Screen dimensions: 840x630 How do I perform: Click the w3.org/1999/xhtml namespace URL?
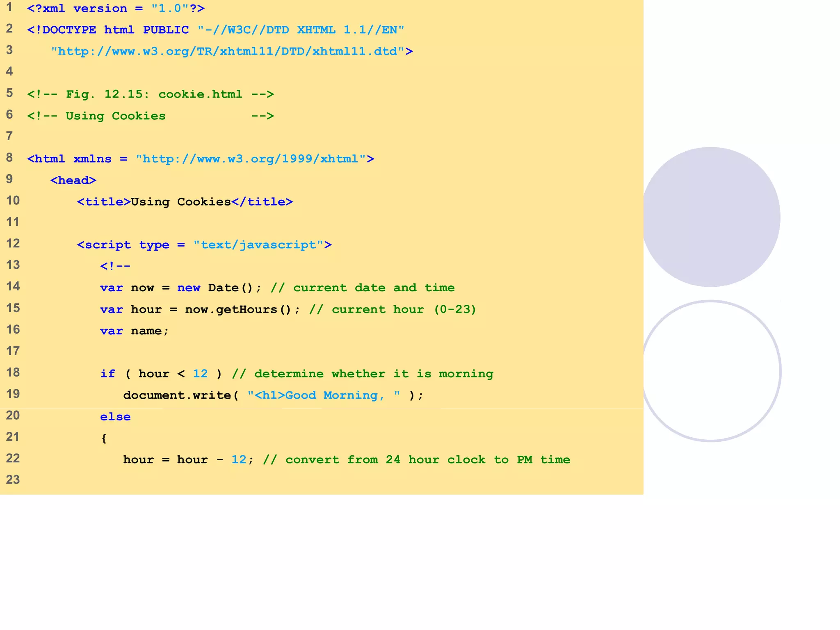click(250, 159)
